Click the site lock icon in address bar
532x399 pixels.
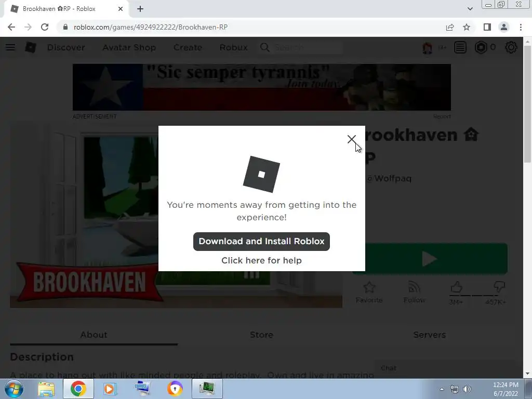[x=65, y=27]
